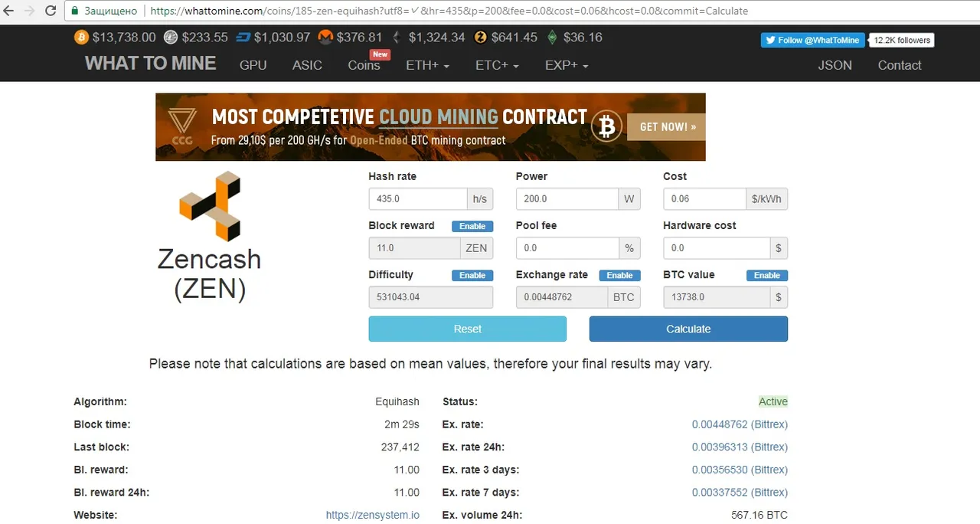
Task: Click the Calculate button
Action: (688, 329)
